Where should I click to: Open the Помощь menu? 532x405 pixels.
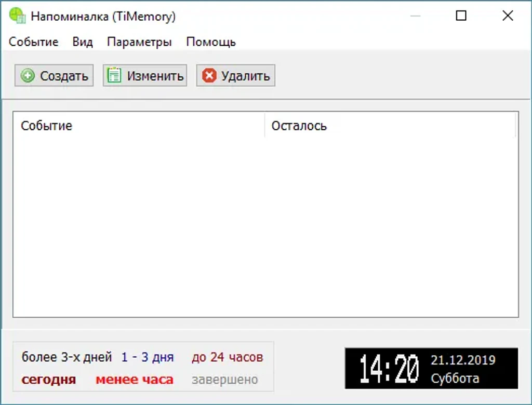[x=211, y=42]
